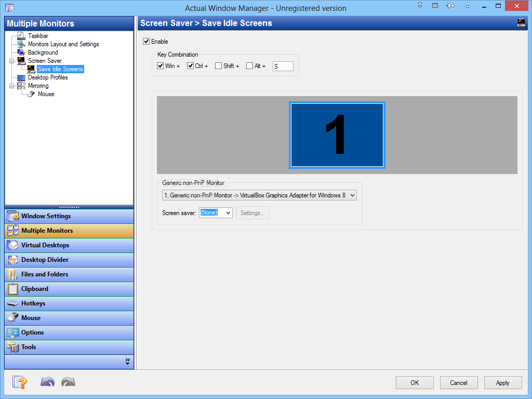This screenshot has width=532, height=399.
Task: Select monitor 1 thumbnail
Action: [337, 135]
